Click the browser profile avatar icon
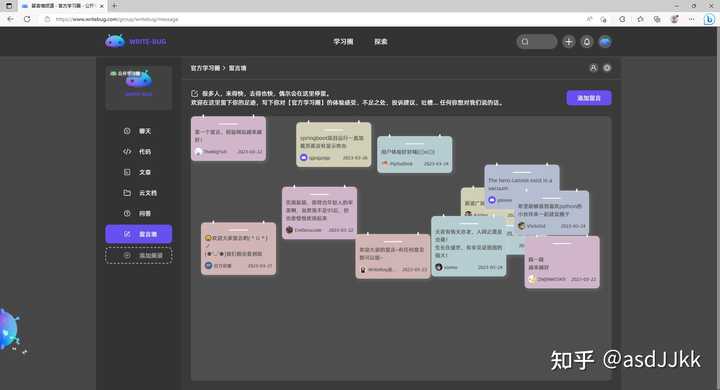 coord(675,19)
